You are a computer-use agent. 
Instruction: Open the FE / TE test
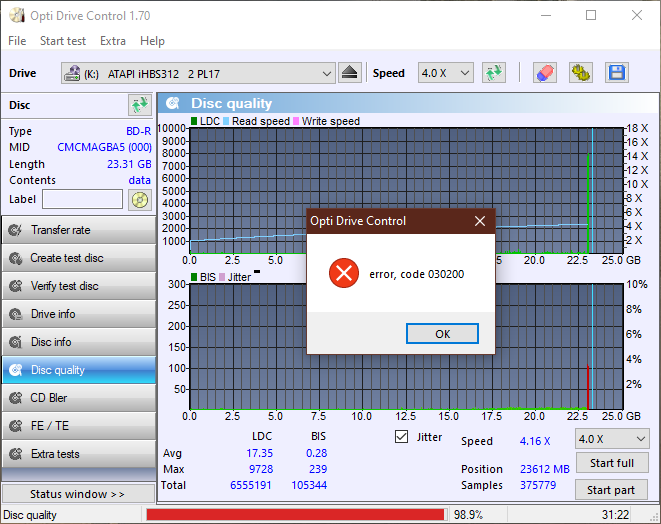(79, 426)
